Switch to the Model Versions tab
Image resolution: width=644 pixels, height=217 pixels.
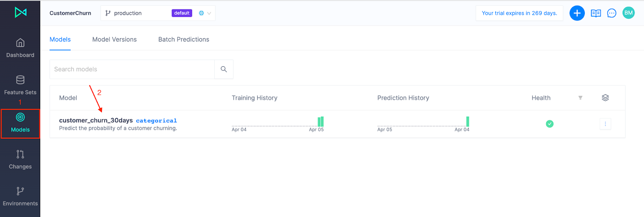point(114,40)
